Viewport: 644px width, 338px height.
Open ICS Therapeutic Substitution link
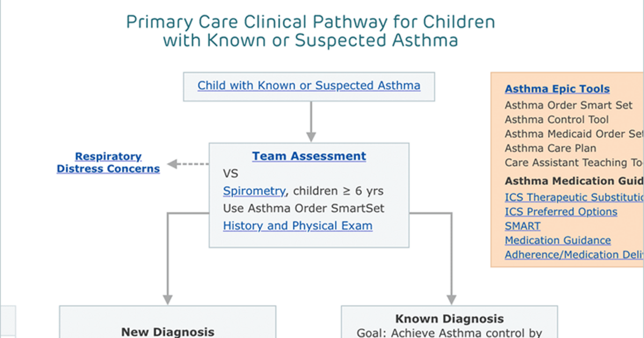[574, 197]
